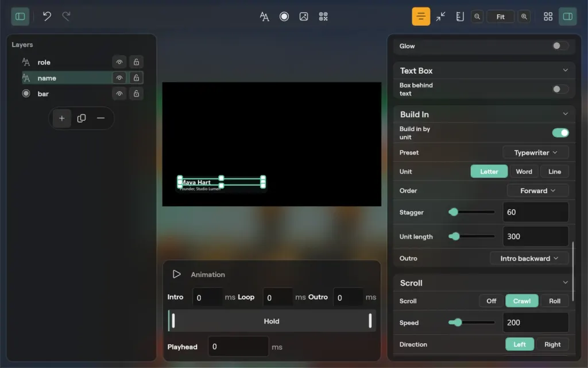
Task: Lock the name layer
Action: click(136, 78)
